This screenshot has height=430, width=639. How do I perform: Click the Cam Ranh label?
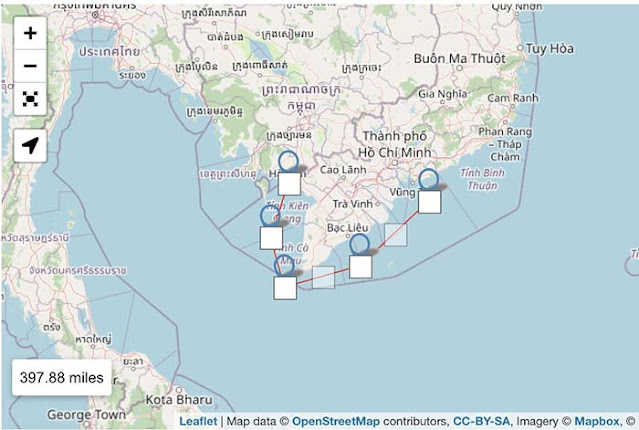[513, 98]
